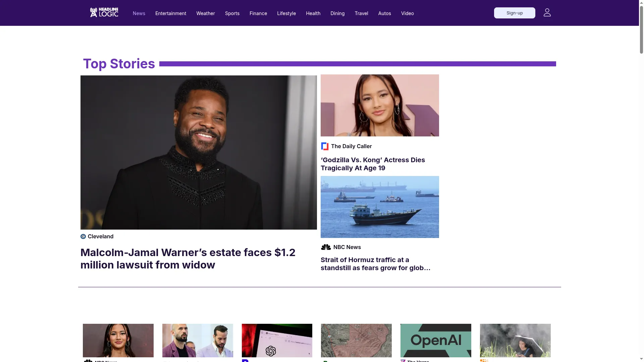Viewport: 644px width, 362px height.
Task: Navigate to the Lifestyle section
Action: [x=286, y=13]
